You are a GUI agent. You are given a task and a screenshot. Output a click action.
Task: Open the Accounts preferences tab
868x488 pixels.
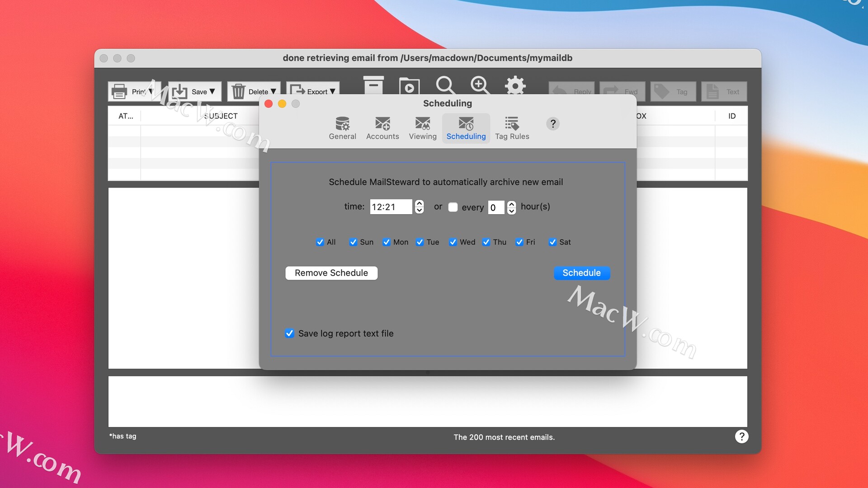[x=382, y=128]
